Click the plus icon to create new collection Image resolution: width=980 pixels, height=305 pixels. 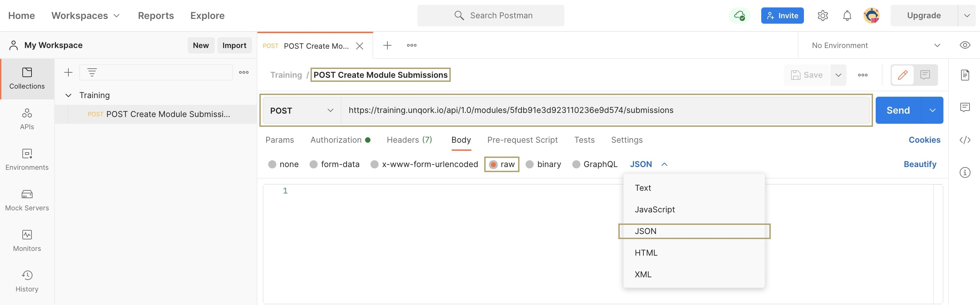coord(68,72)
